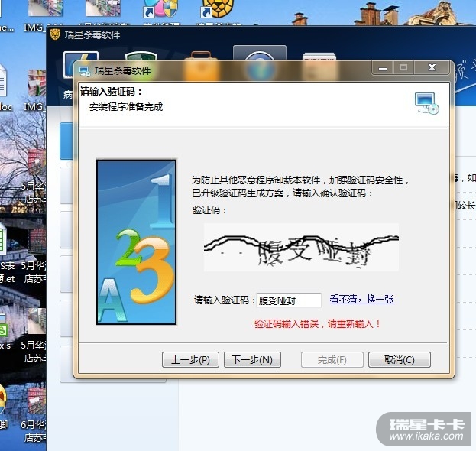Open the stacked documents toolbar icon
The height and width of the screenshot is (451, 476).
(319, 65)
